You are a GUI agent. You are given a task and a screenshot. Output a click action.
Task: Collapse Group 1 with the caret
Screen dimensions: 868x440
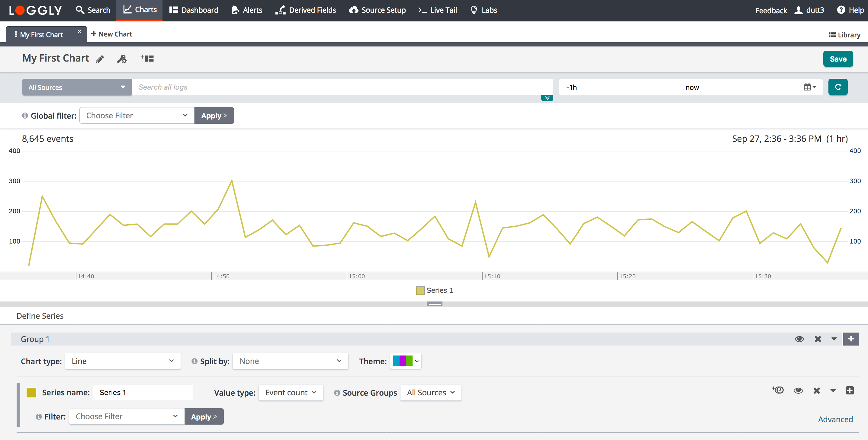tap(834, 339)
